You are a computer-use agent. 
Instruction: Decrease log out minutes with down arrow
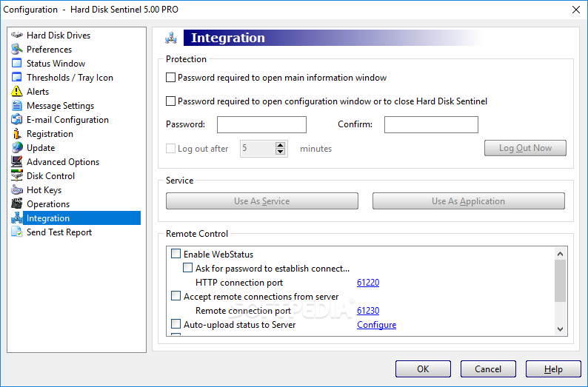[280, 152]
